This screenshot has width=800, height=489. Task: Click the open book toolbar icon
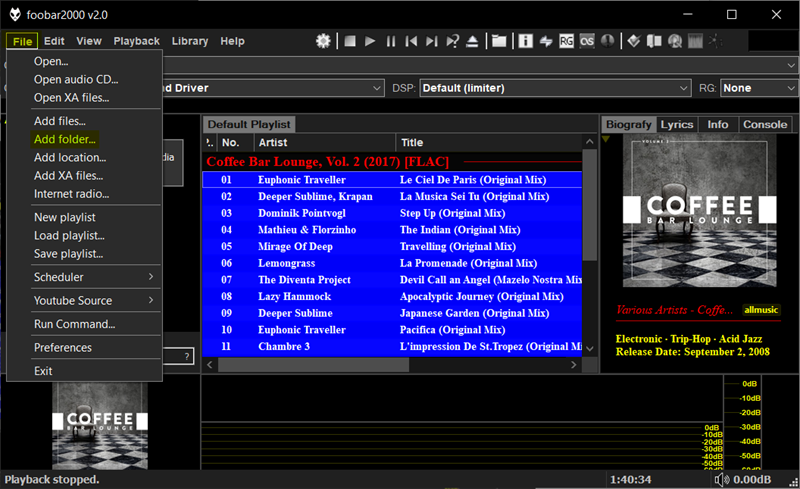[654, 41]
